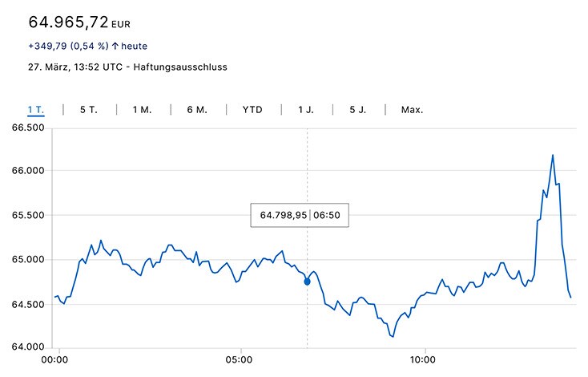
Task: Click the 64.798,95 value in the tooltip
Action: pyautogui.click(x=284, y=216)
